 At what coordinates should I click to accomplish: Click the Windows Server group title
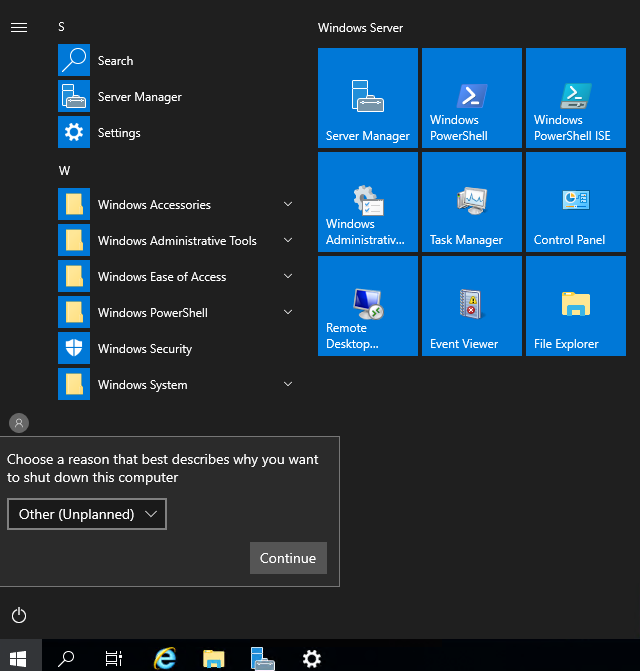360,28
